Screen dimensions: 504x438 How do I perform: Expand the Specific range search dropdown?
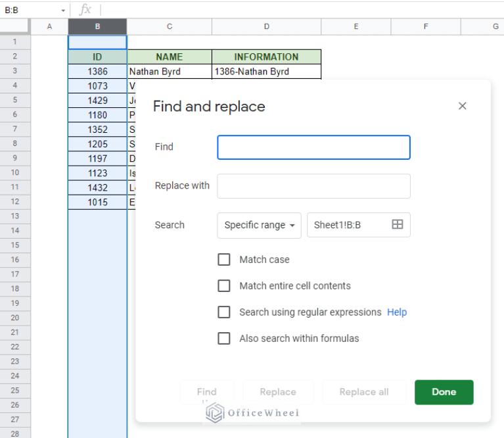click(259, 225)
